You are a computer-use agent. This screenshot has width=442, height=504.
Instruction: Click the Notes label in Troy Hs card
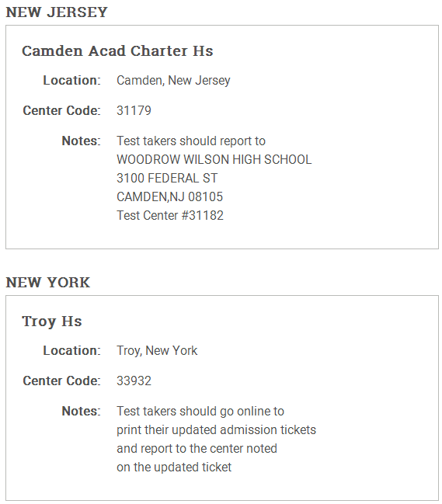click(81, 411)
